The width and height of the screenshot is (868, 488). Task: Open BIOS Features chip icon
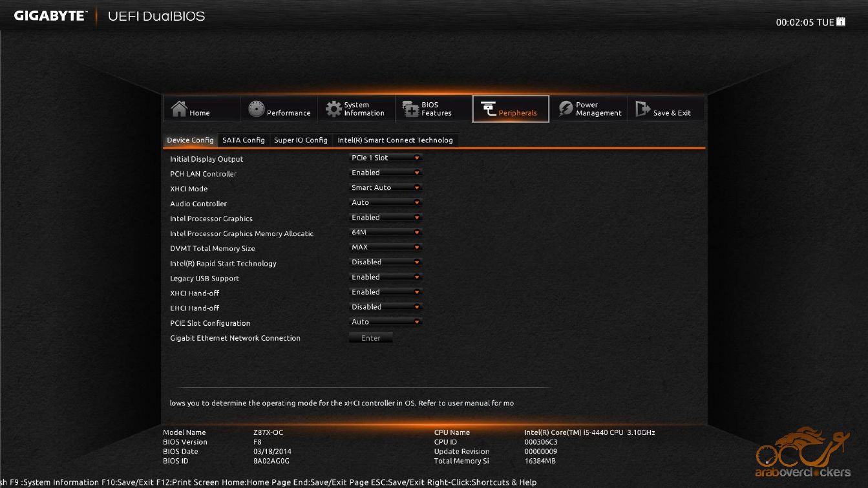click(x=411, y=109)
